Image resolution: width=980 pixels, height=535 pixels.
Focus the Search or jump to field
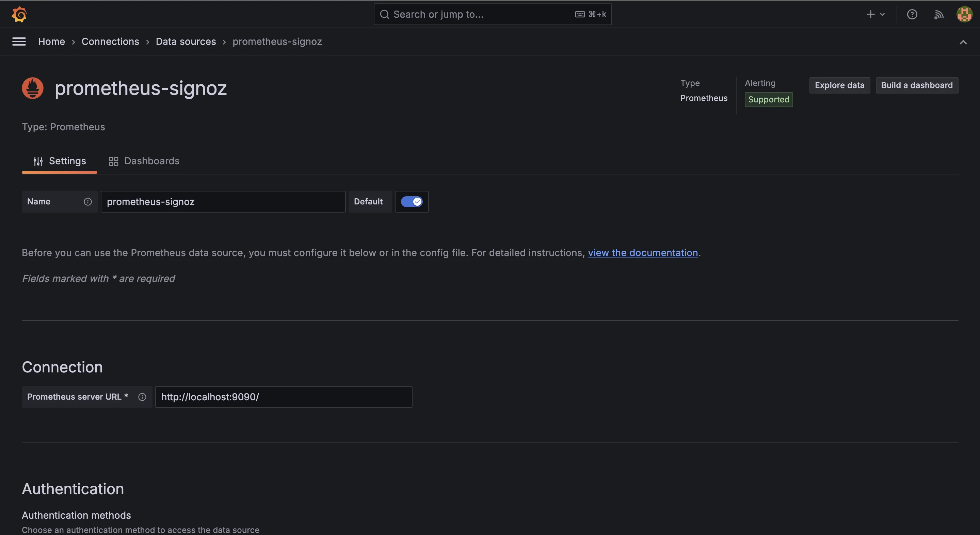point(493,14)
